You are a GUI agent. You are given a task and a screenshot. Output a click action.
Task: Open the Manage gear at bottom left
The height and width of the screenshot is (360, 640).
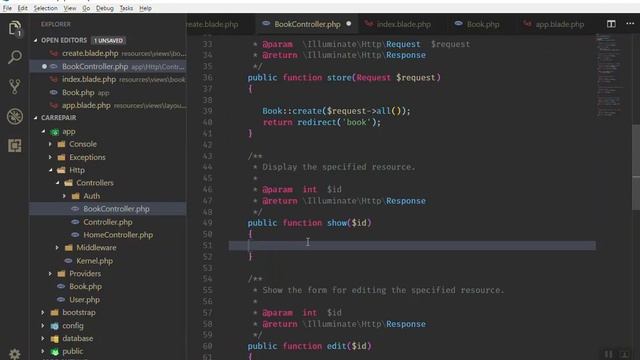pyautogui.click(x=15, y=353)
